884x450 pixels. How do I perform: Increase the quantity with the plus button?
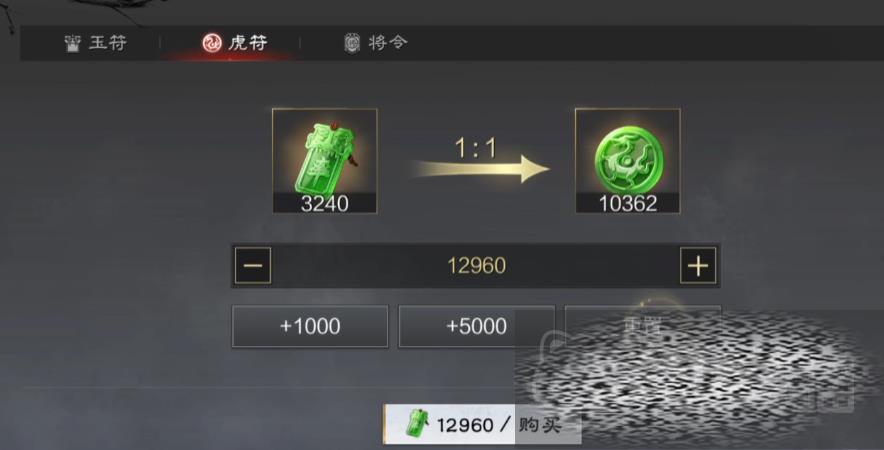click(x=698, y=265)
